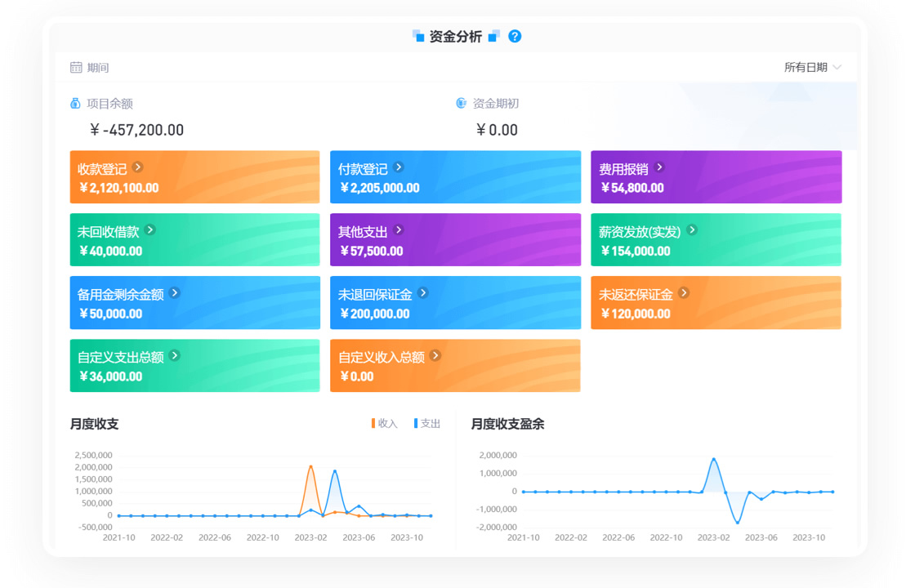Toggle the 支出 legend series
The width and height of the screenshot is (915, 588).
[427, 424]
